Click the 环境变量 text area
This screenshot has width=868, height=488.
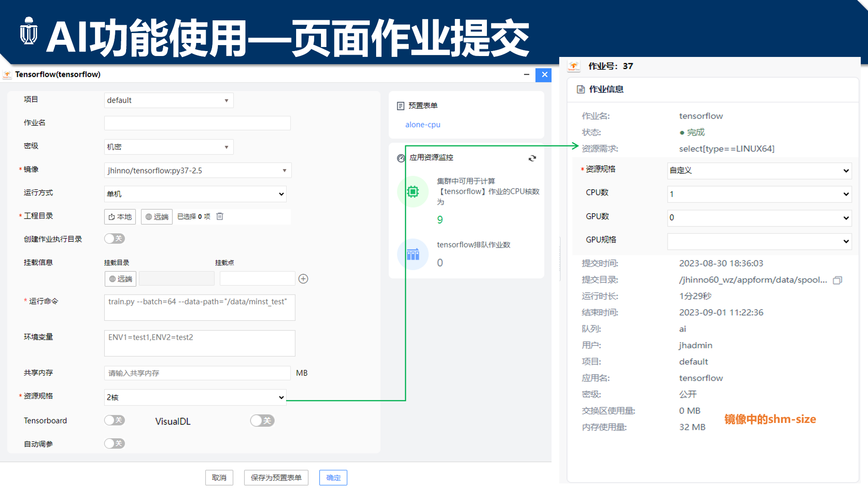[x=200, y=343]
